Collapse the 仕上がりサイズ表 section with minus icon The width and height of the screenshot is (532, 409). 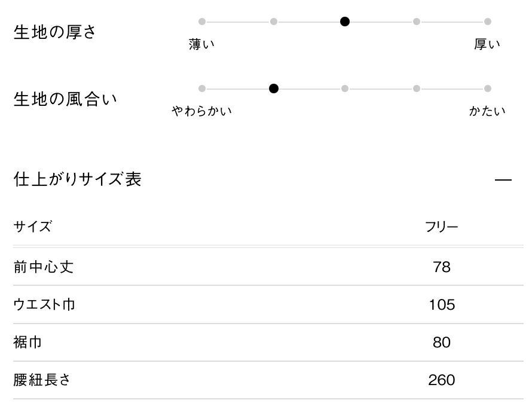point(503,180)
